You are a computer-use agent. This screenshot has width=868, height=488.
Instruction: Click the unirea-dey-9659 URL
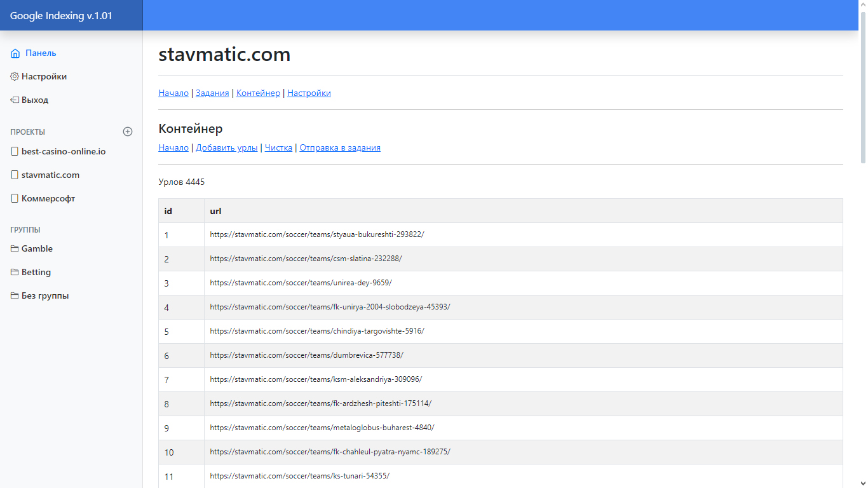click(x=301, y=283)
